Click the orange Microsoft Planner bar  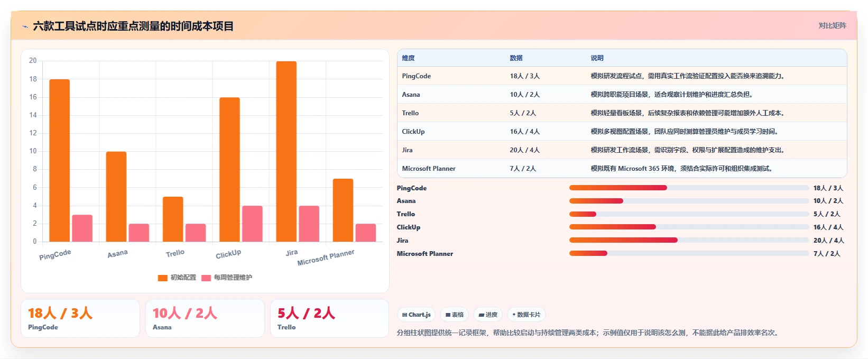343,210
